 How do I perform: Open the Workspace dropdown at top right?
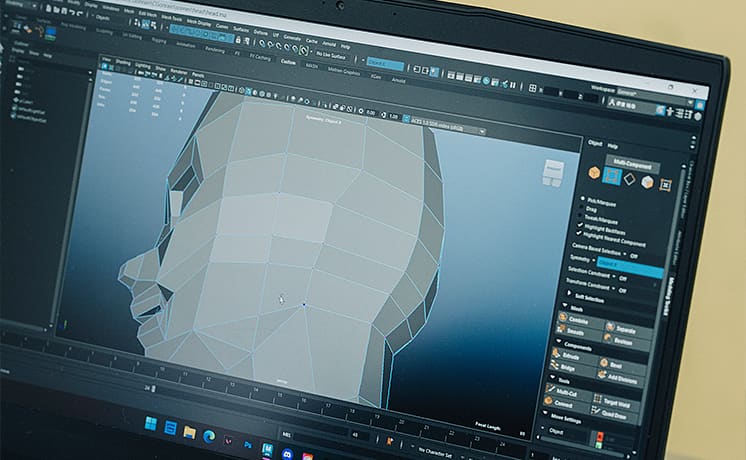(653, 94)
